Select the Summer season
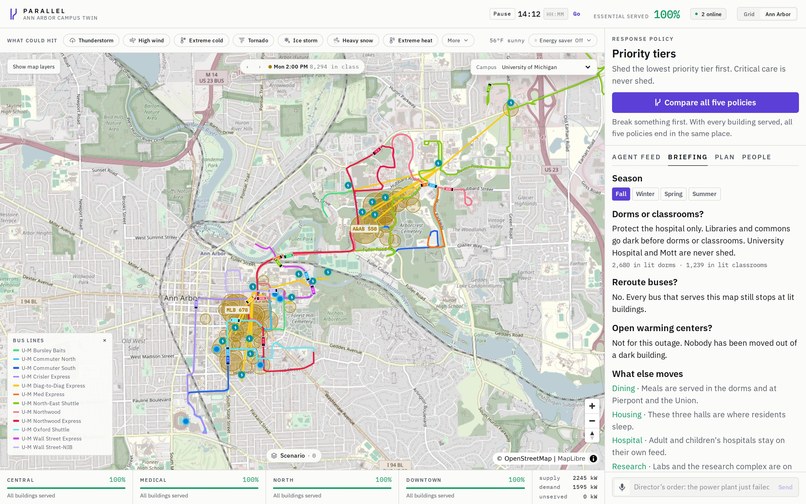 coord(704,194)
